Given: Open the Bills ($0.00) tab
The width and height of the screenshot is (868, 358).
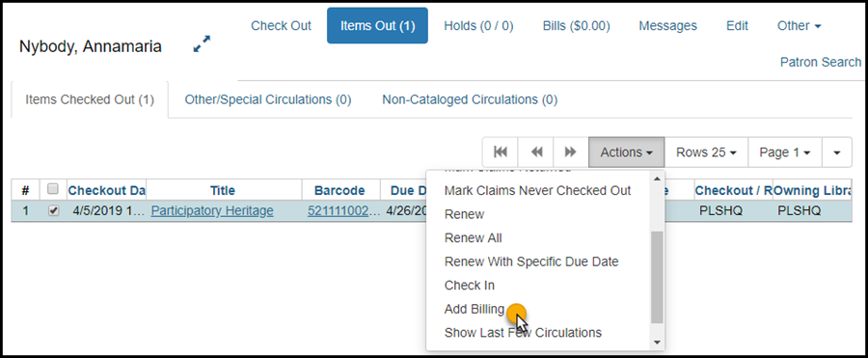Looking at the screenshot, I should pyautogui.click(x=577, y=25).
